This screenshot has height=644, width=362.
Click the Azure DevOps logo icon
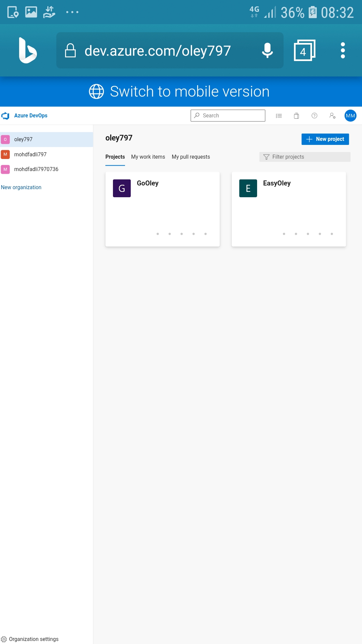[x=5, y=116]
